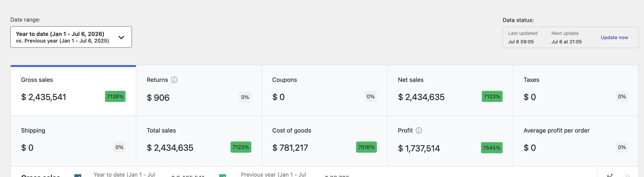Select the Taxes summary card
This screenshot has height=177, width=644.
576,90
